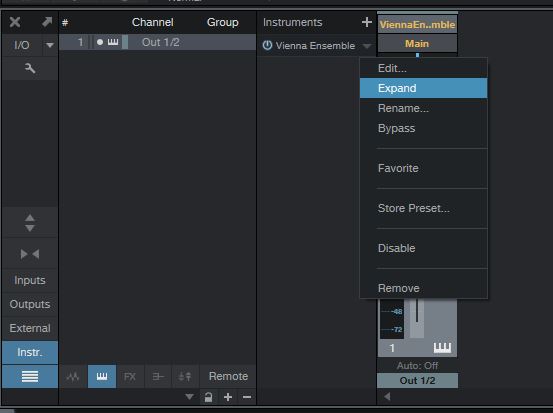
Task: Toggle the bus channels filter icon
Action: click(x=158, y=376)
